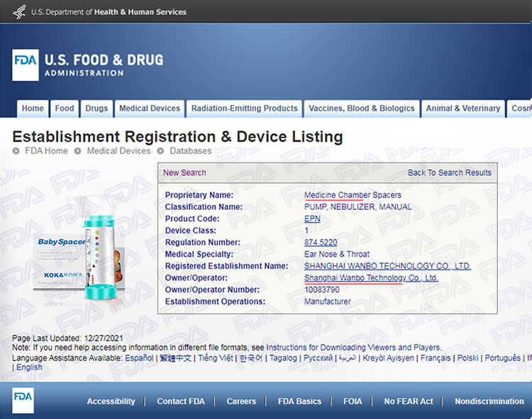Go to the Databases breadcrumb link

[x=191, y=151]
